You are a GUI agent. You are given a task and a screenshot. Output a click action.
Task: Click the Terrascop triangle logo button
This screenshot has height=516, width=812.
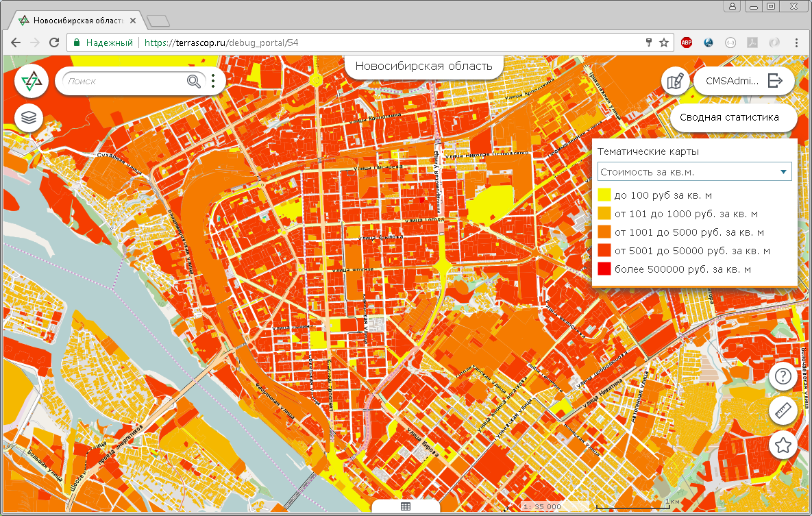click(32, 82)
